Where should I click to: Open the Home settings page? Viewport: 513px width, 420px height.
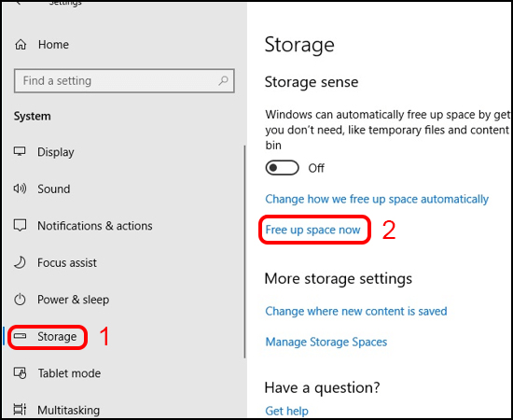[53, 44]
